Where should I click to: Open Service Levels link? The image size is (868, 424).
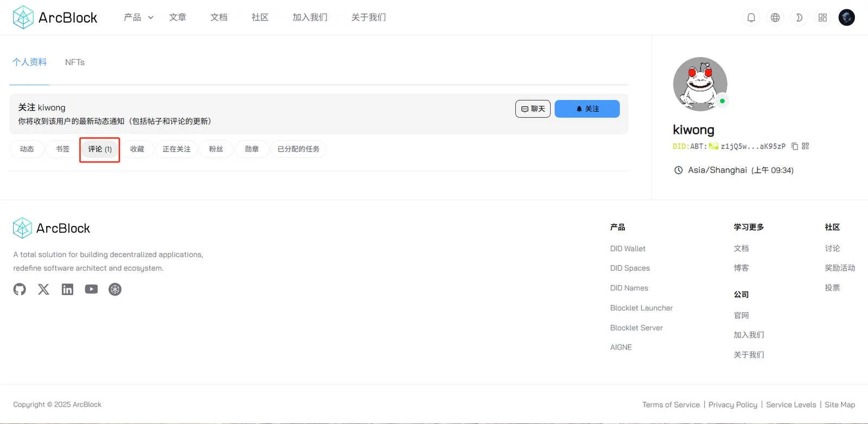coord(791,404)
